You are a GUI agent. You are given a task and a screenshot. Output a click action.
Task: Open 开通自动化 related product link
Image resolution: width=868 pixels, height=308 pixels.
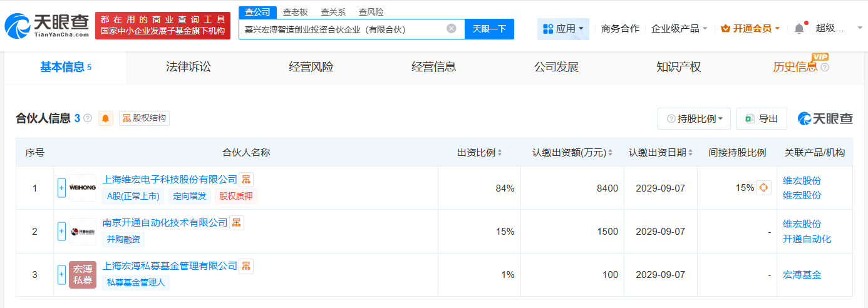tap(807, 239)
